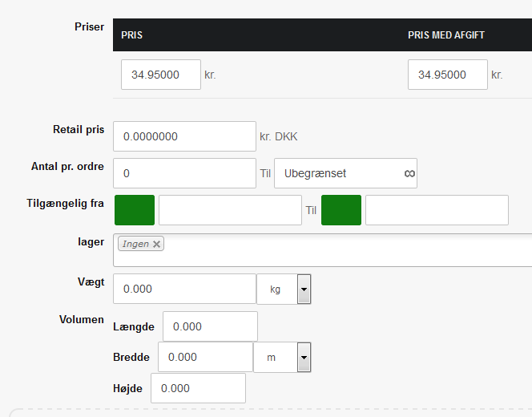Click the Højde input field
Image resolution: width=532 pixels, height=417 pixels.
click(x=198, y=388)
